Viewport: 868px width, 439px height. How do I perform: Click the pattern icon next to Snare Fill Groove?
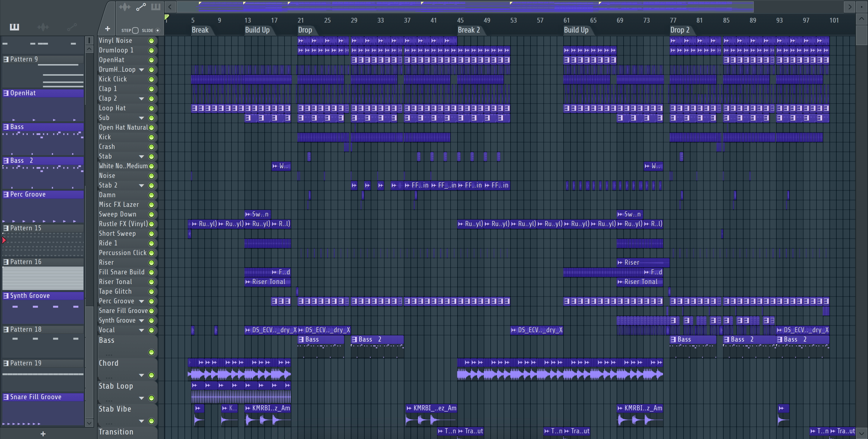point(6,397)
